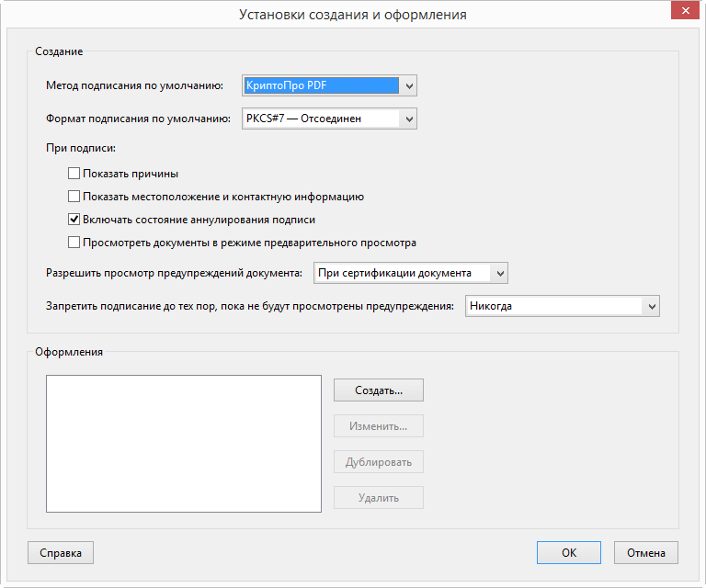Click the Удалить button
This screenshot has height=588, width=706.
coord(379,498)
